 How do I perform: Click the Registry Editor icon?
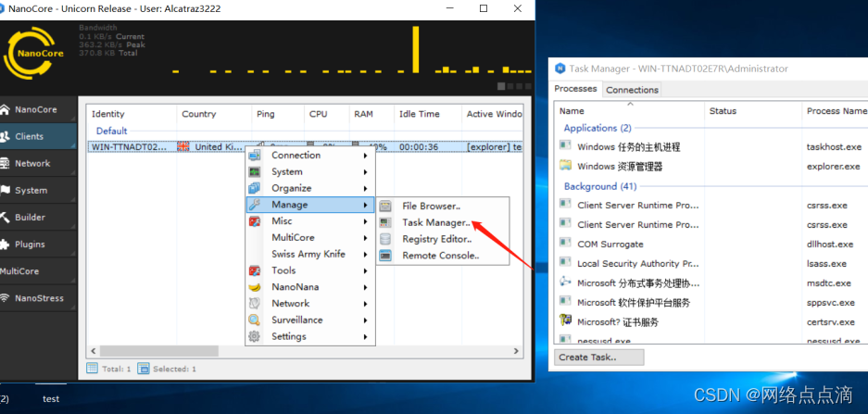(385, 239)
